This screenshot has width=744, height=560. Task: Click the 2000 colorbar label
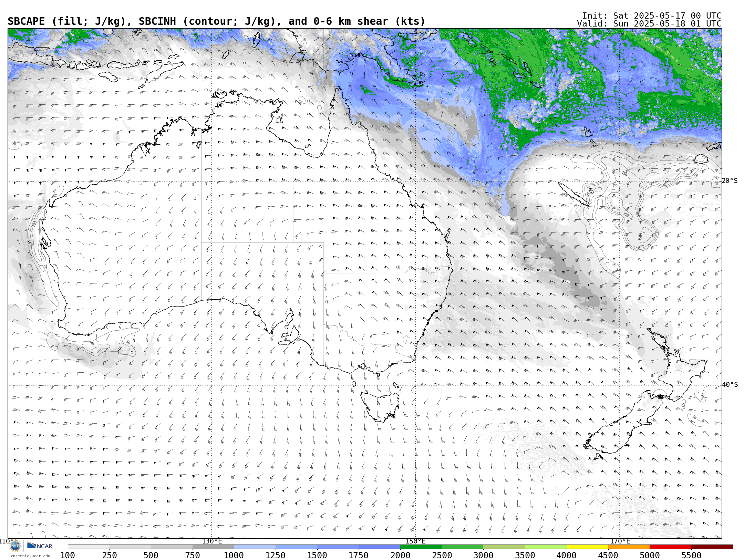[x=400, y=555]
